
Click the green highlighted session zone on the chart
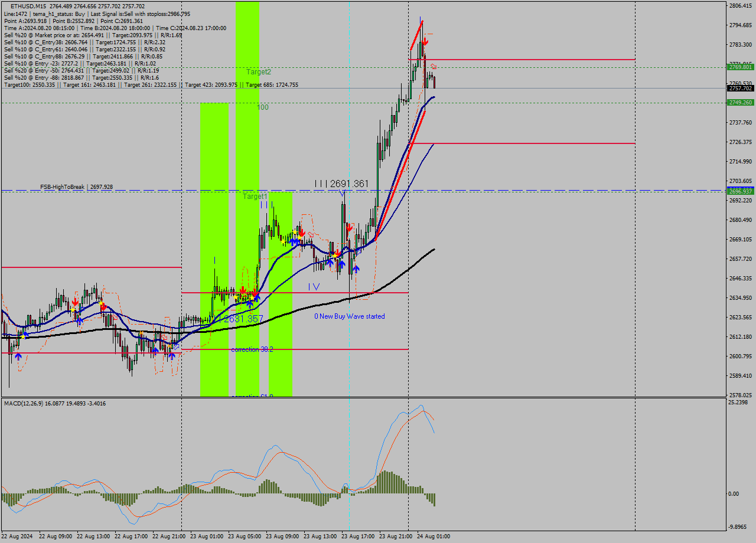tap(248, 177)
